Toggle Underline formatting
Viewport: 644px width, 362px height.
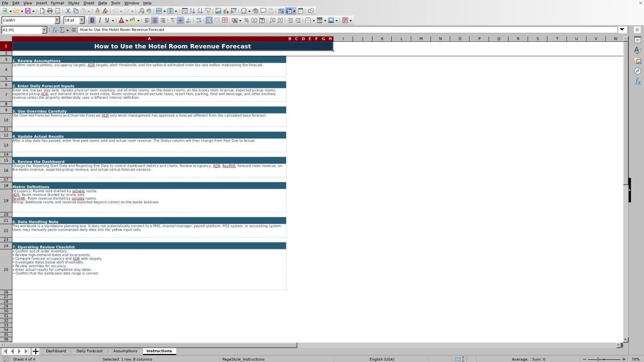tap(107, 20)
